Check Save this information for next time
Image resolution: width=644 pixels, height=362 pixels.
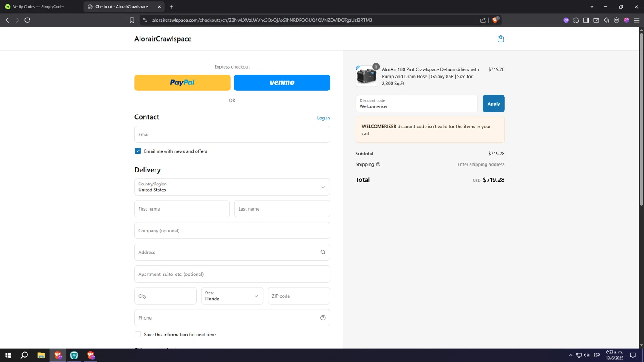point(138,334)
